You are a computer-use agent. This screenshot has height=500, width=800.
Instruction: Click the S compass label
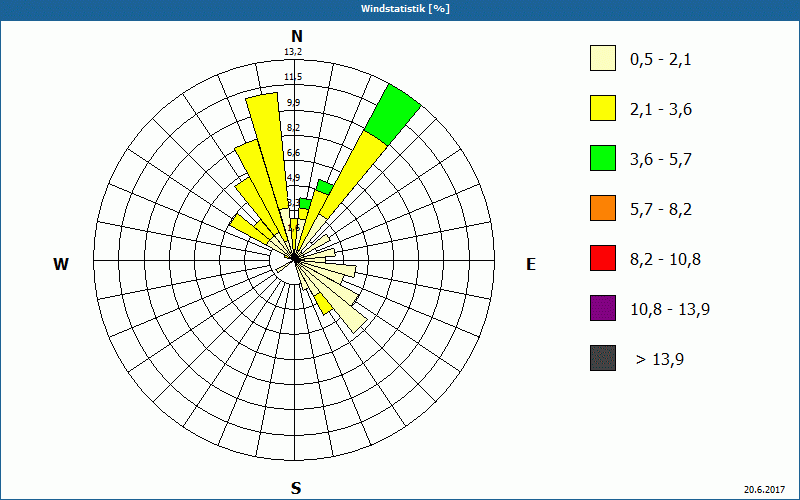coord(296,488)
